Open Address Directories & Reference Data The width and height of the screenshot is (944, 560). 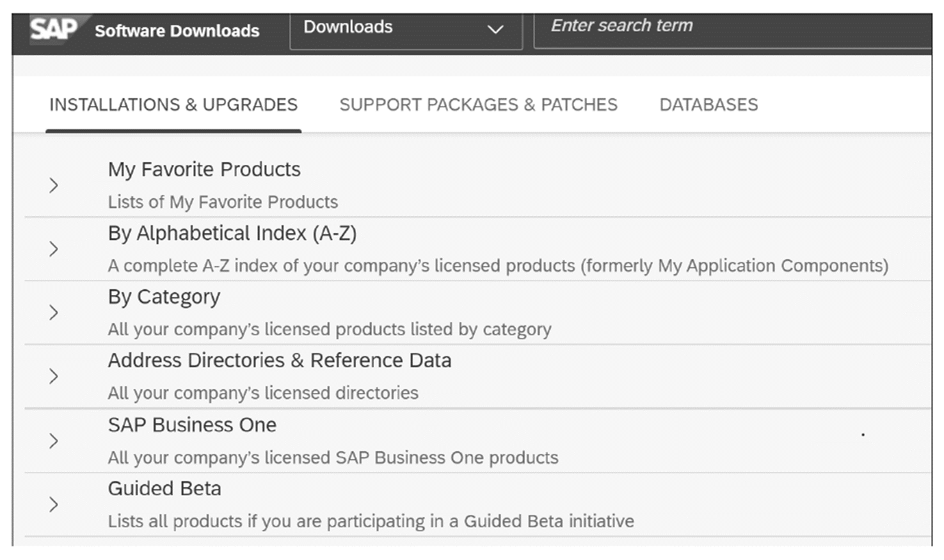[280, 360]
